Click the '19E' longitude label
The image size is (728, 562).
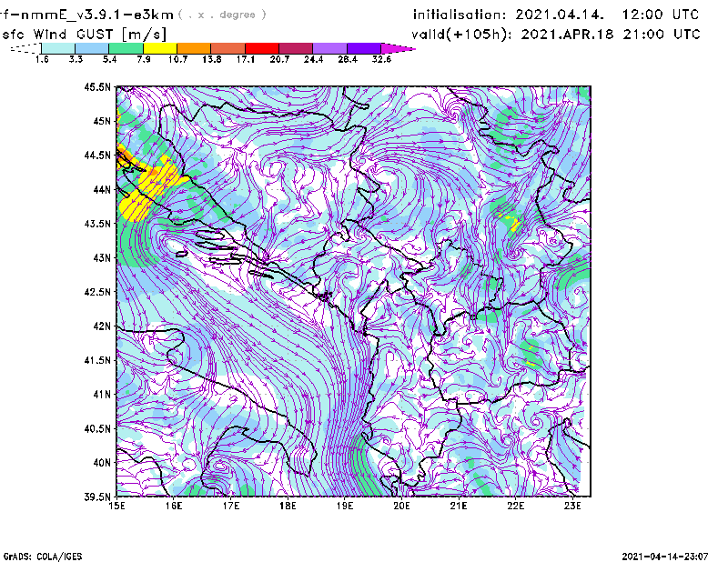tap(345, 506)
